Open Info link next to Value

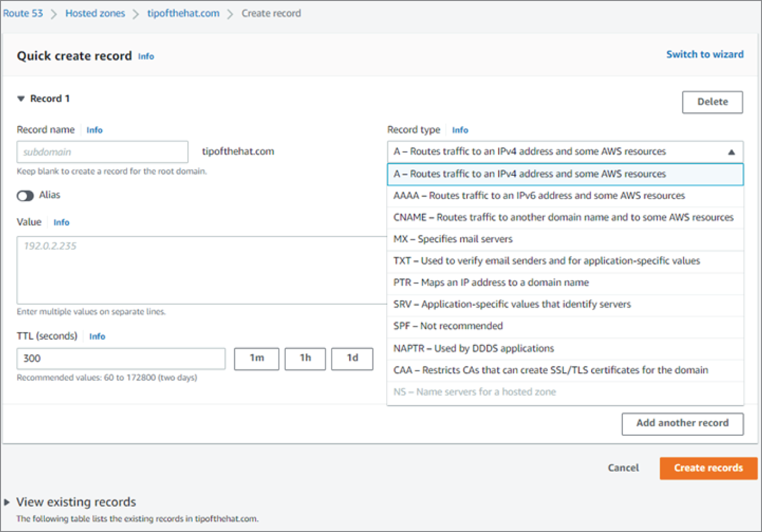61,222
